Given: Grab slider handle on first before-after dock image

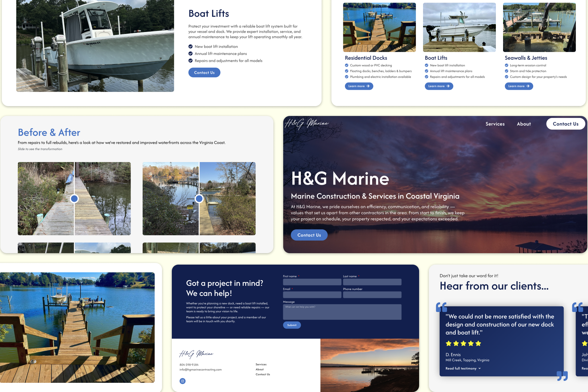Looking at the screenshot, I should tap(74, 198).
